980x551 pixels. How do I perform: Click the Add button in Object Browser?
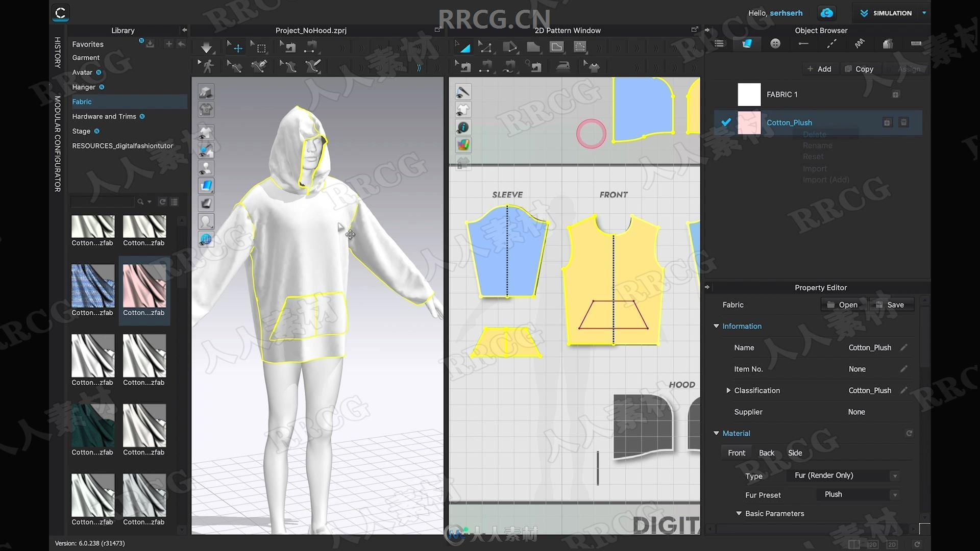point(818,69)
